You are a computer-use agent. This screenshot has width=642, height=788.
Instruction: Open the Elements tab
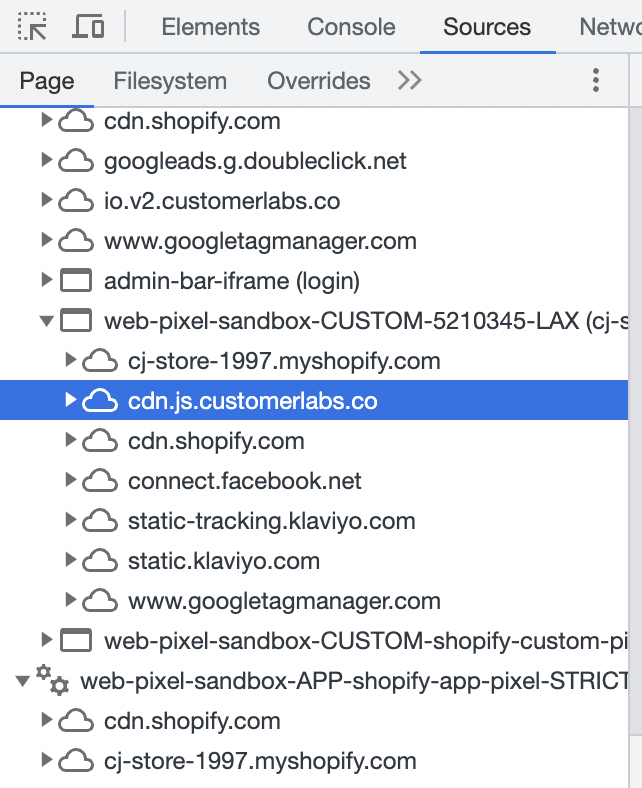click(211, 27)
